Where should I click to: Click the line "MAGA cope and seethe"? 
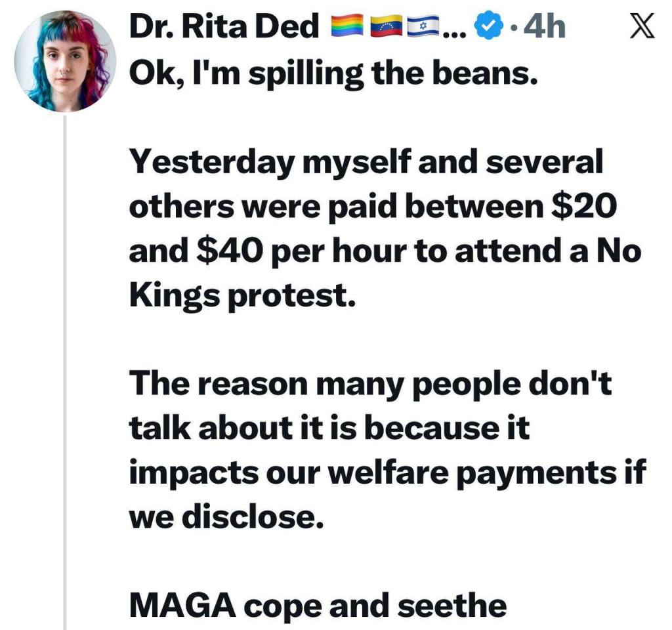click(318, 606)
